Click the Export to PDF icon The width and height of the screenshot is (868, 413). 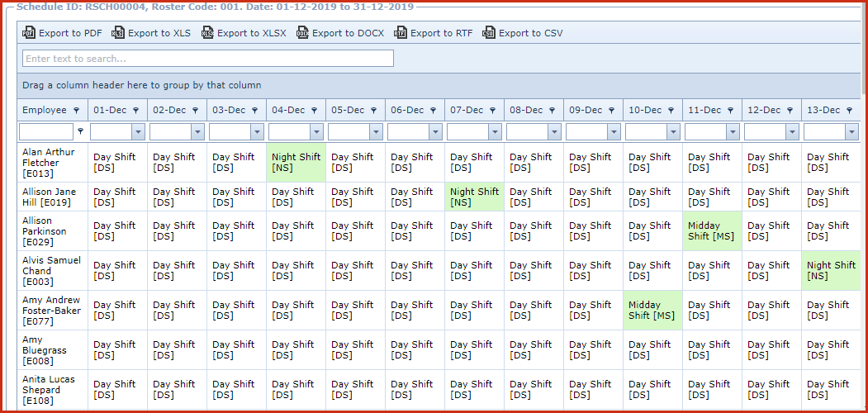click(x=30, y=33)
